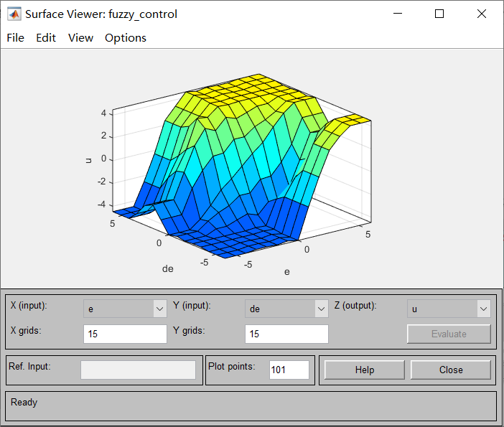Click the X grids input field
This screenshot has height=427, width=504.
pos(125,334)
